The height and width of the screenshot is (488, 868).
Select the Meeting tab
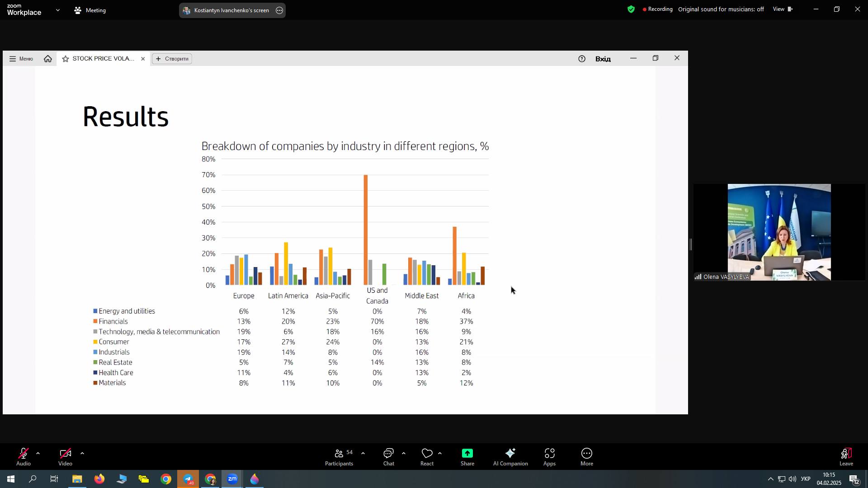click(x=90, y=10)
